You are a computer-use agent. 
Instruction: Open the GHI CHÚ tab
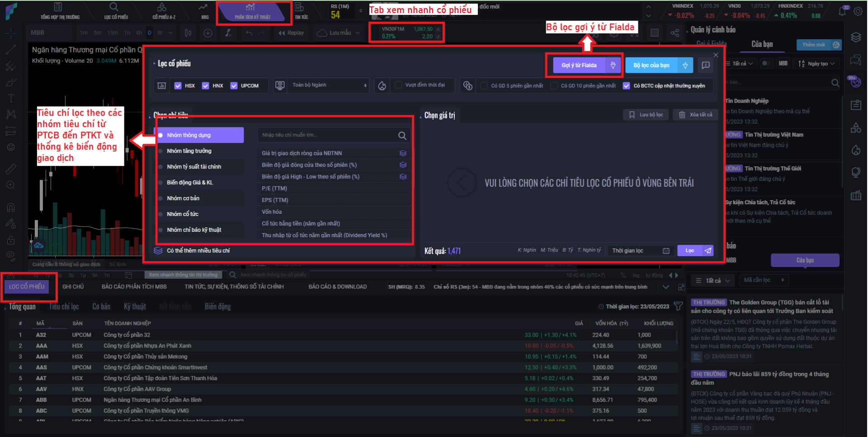tap(73, 287)
